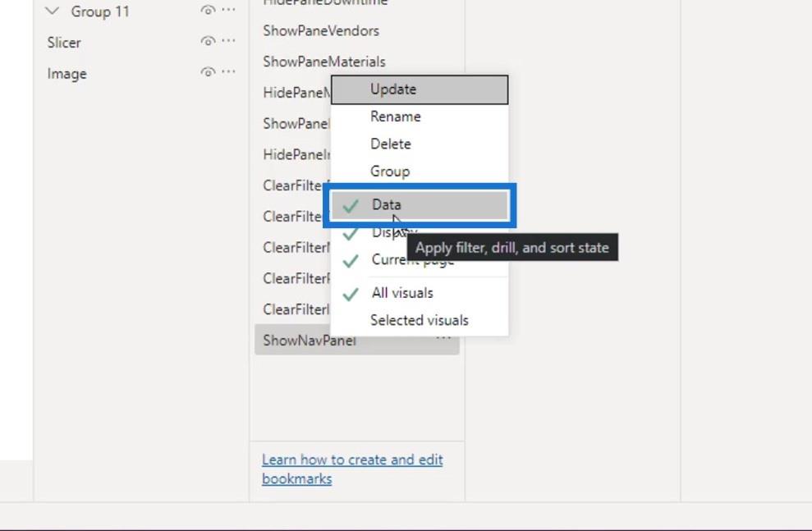Select the ShowPaneMaterials bookmark
Image resolution: width=812 pixels, height=531 pixels.
[324, 62]
